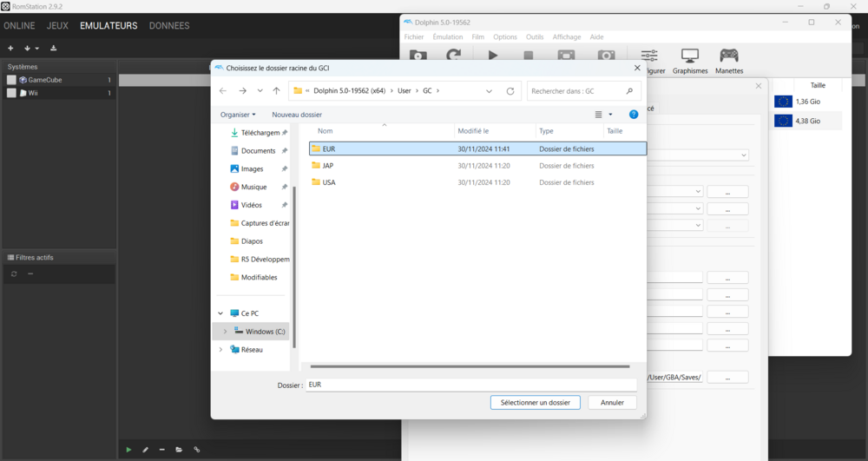This screenshot has width=868, height=461.
Task: Click the green play icon in RomStation
Action: click(x=128, y=450)
